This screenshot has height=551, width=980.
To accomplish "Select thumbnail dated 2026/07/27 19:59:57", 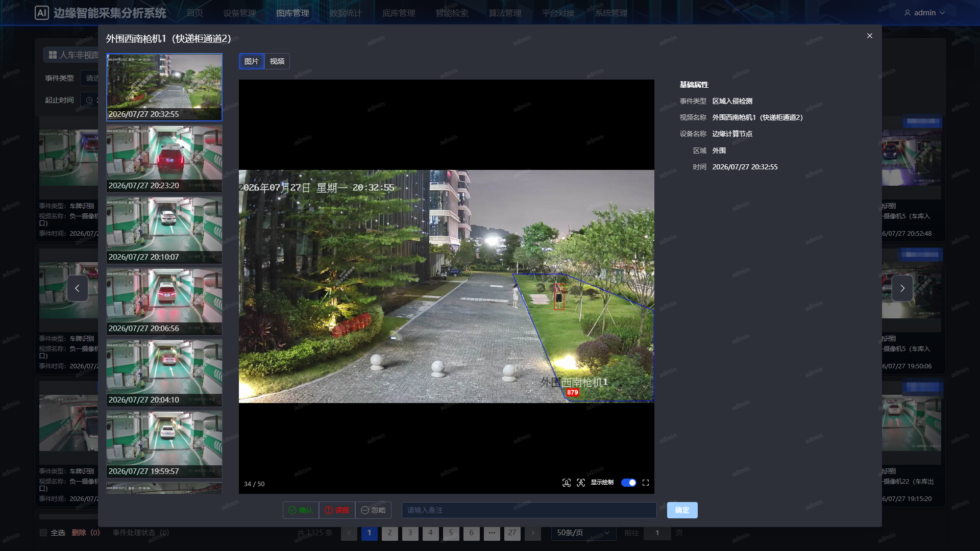I will (164, 444).
